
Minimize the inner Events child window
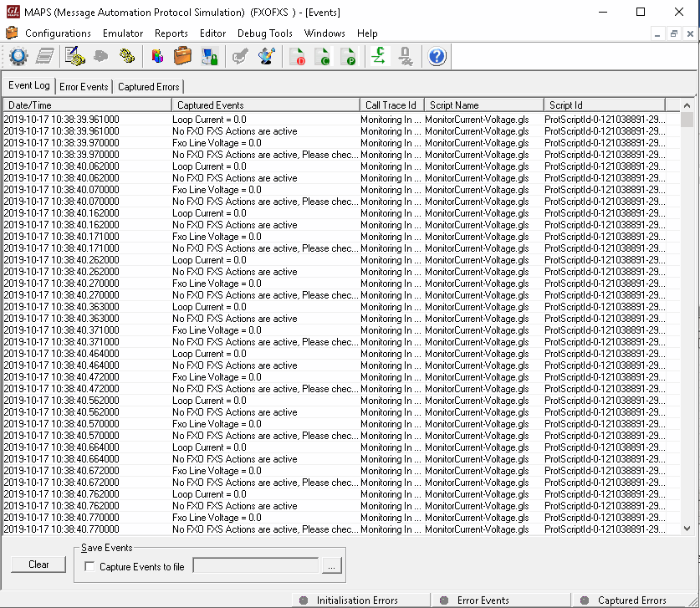pyautogui.click(x=657, y=33)
